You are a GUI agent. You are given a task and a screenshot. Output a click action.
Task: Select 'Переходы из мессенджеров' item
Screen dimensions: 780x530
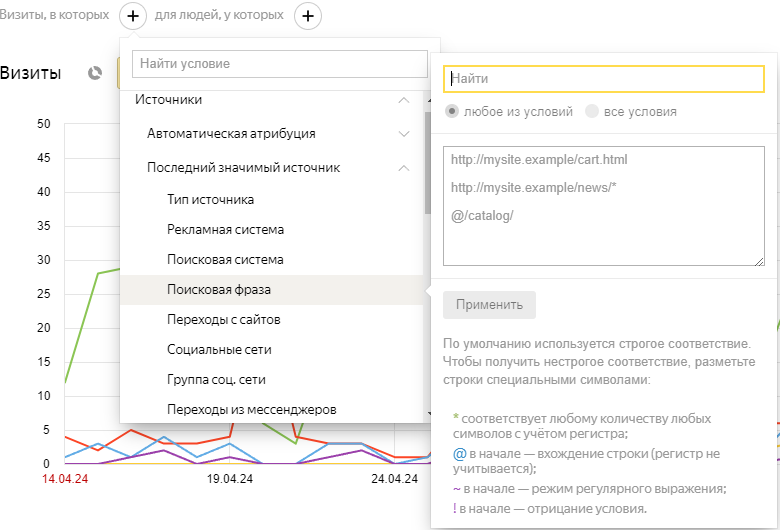click(x=251, y=409)
